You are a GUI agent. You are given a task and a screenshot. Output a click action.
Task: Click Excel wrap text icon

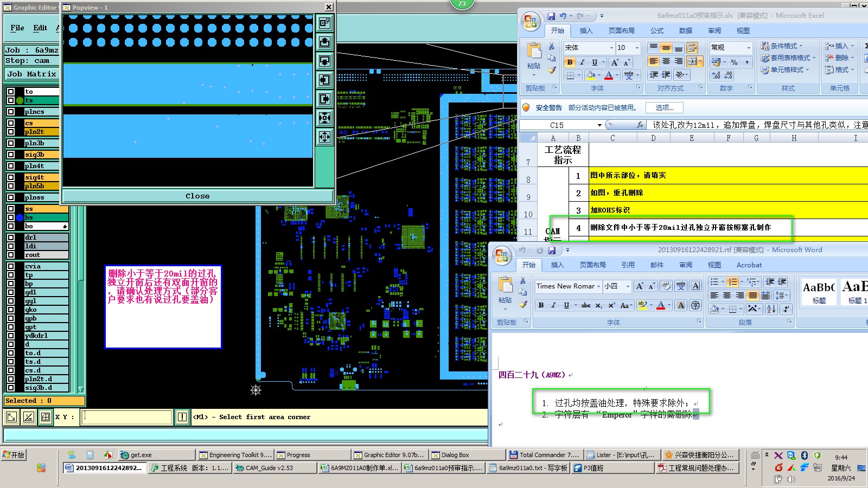click(x=692, y=48)
